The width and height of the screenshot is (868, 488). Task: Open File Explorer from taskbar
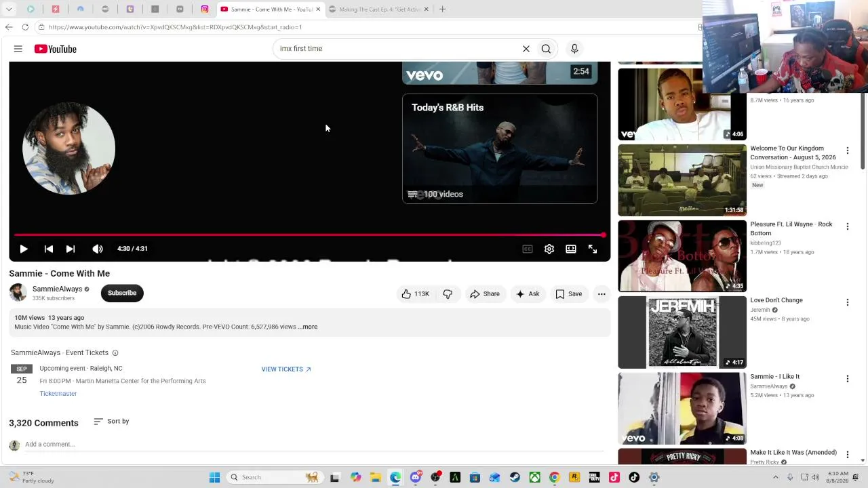click(x=376, y=477)
